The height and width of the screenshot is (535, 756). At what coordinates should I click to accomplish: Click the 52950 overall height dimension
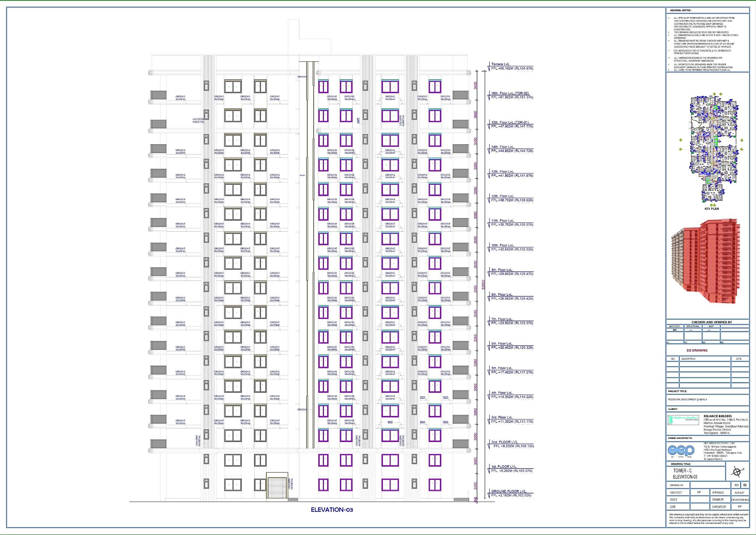(483, 285)
